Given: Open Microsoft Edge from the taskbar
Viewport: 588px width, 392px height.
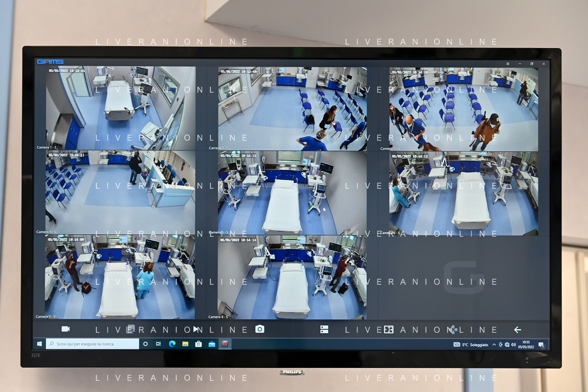Looking at the screenshot, I should [x=172, y=344].
